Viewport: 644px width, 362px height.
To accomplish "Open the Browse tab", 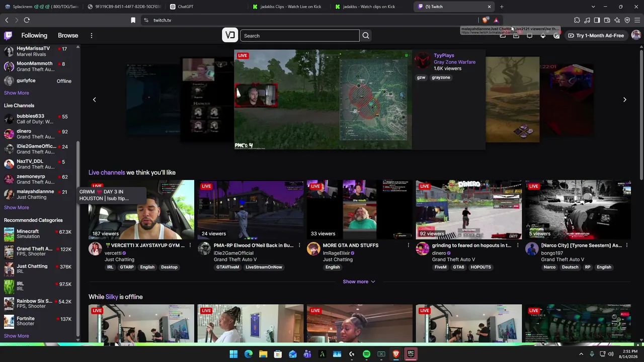I will pyautogui.click(x=68, y=36).
